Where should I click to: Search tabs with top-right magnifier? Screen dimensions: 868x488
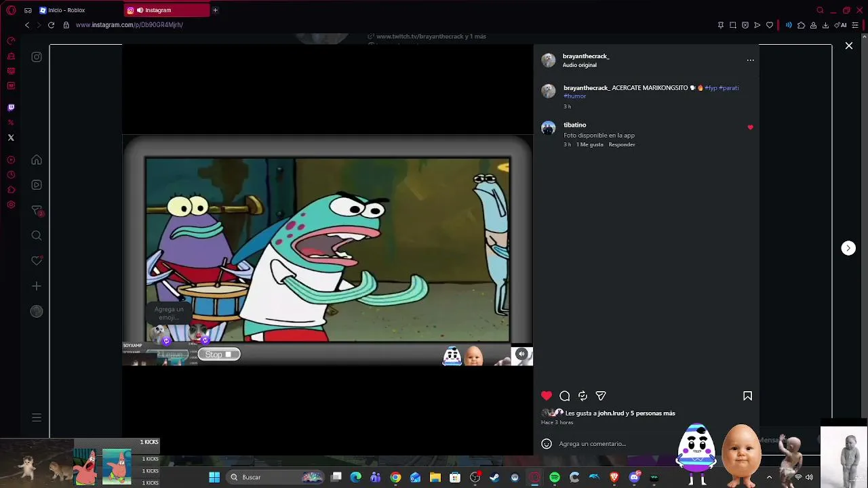tap(820, 10)
